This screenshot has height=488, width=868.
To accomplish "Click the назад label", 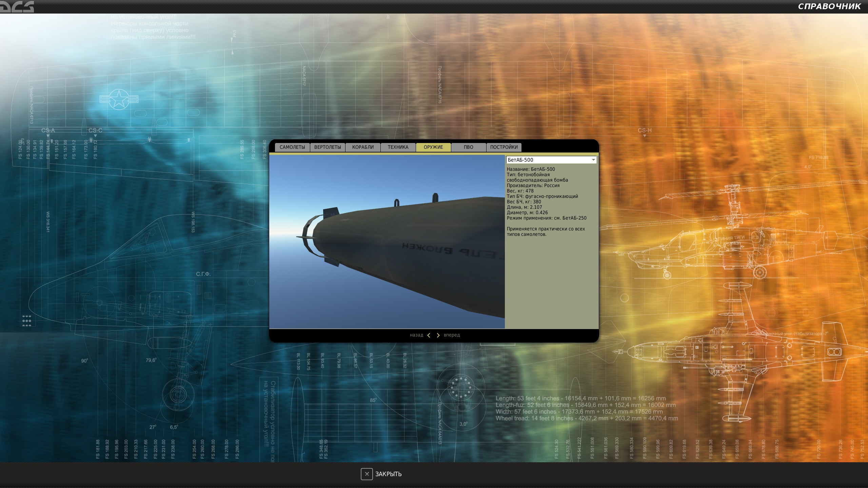I will pyautogui.click(x=416, y=335).
